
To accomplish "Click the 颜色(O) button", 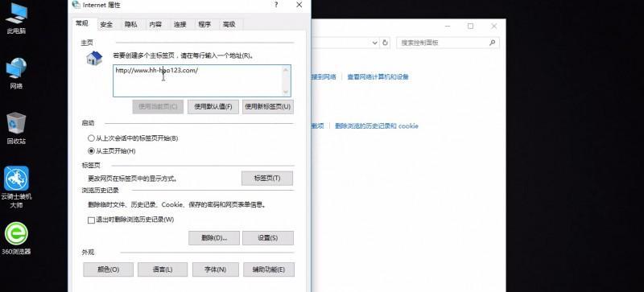I will pyautogui.click(x=109, y=269).
